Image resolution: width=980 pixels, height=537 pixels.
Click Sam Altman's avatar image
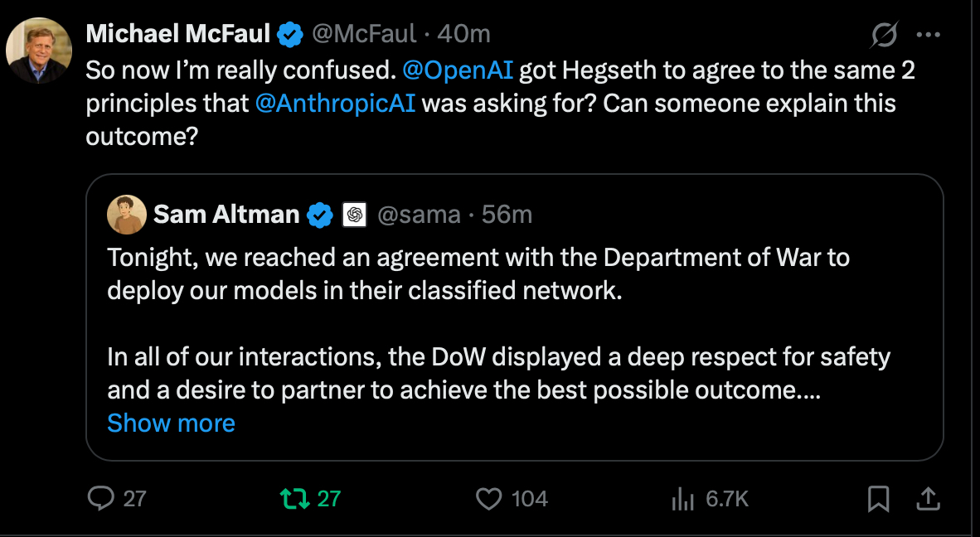(127, 215)
